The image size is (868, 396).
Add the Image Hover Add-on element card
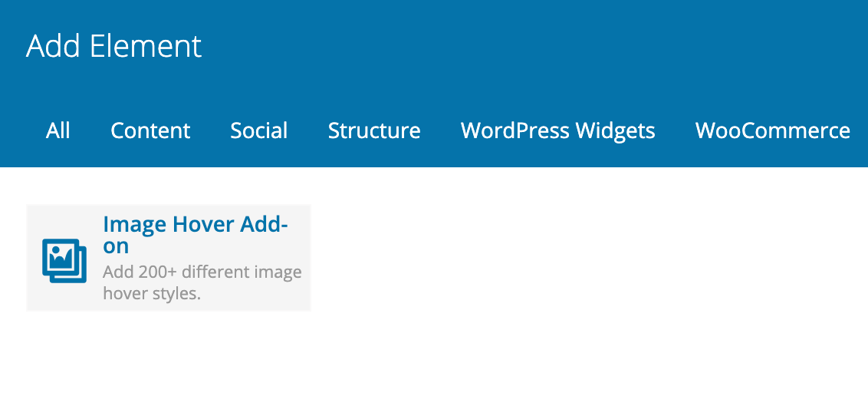169,258
